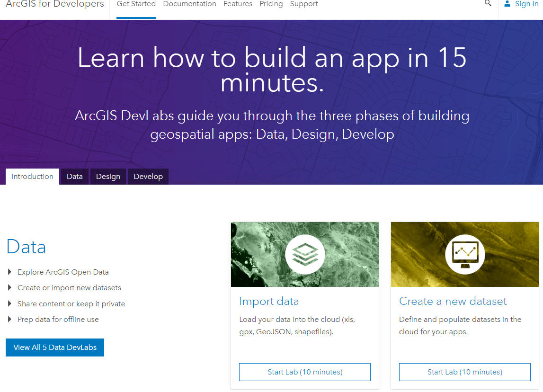The width and height of the screenshot is (543, 392).
Task: Click the layers icon on Import data card
Action: [305, 255]
